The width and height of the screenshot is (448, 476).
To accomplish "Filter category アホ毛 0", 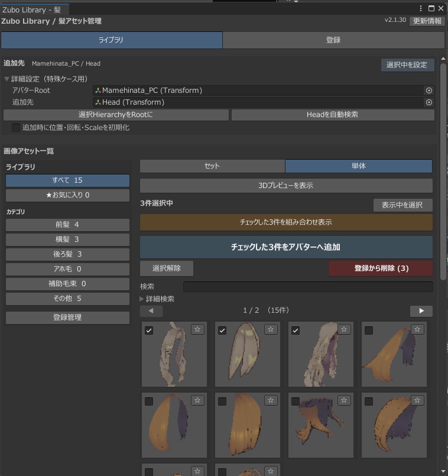I will (x=67, y=269).
